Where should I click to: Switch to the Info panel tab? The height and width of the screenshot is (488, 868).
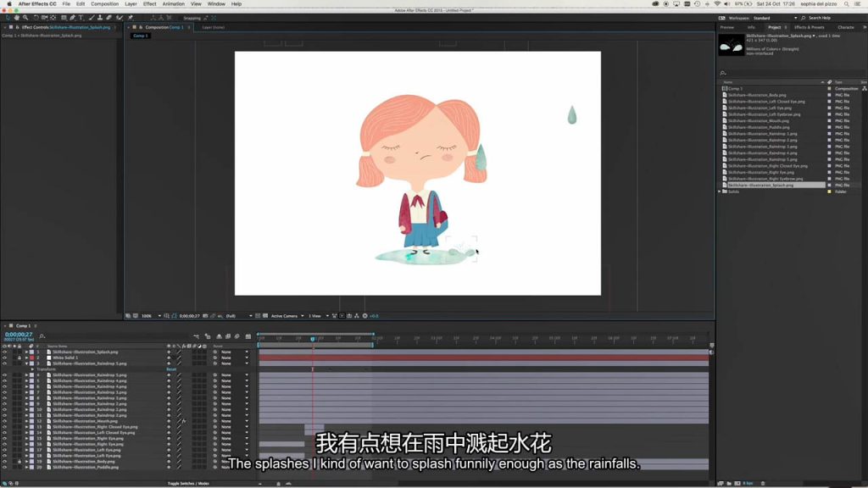click(x=751, y=27)
